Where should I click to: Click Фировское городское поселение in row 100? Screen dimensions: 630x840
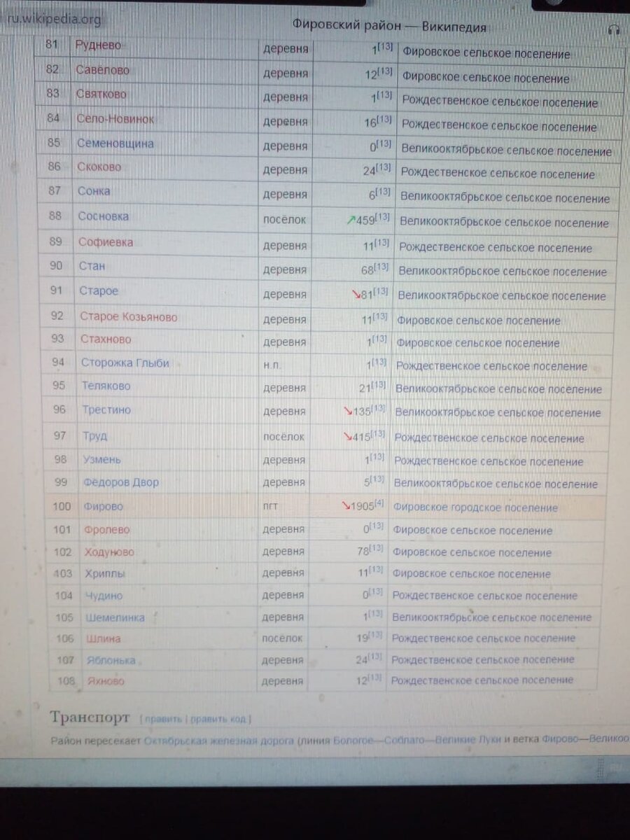click(x=475, y=507)
